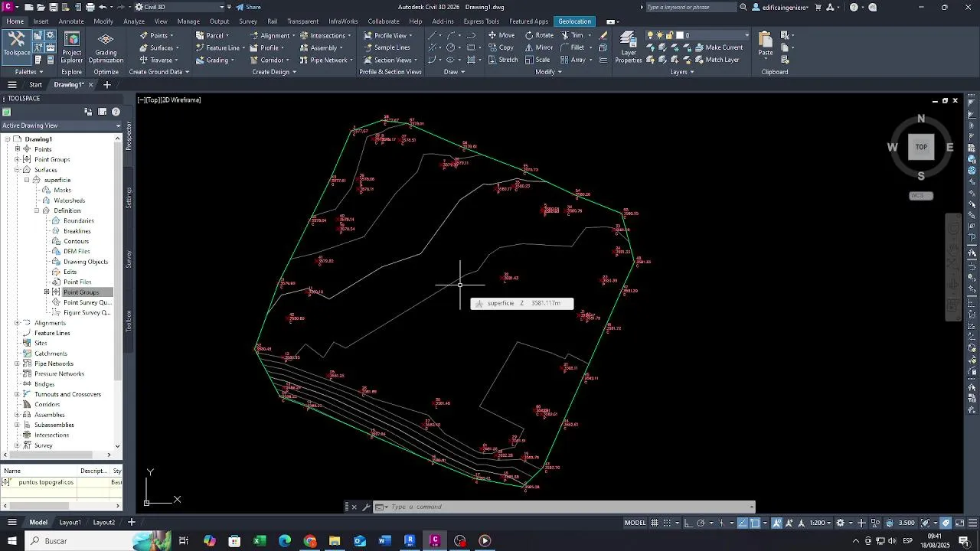Toggle annotation visibility in the status bar
This screenshot has width=980, height=551.
(x=777, y=523)
